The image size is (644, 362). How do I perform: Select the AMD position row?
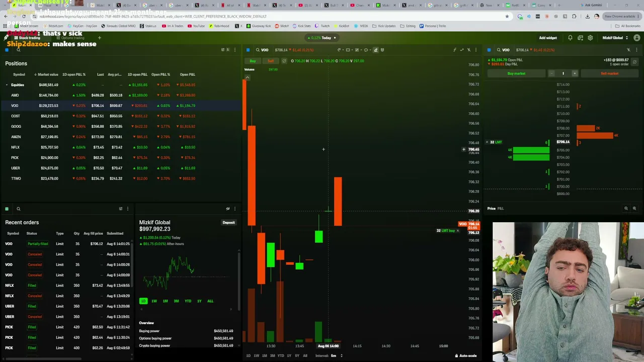click(121, 95)
